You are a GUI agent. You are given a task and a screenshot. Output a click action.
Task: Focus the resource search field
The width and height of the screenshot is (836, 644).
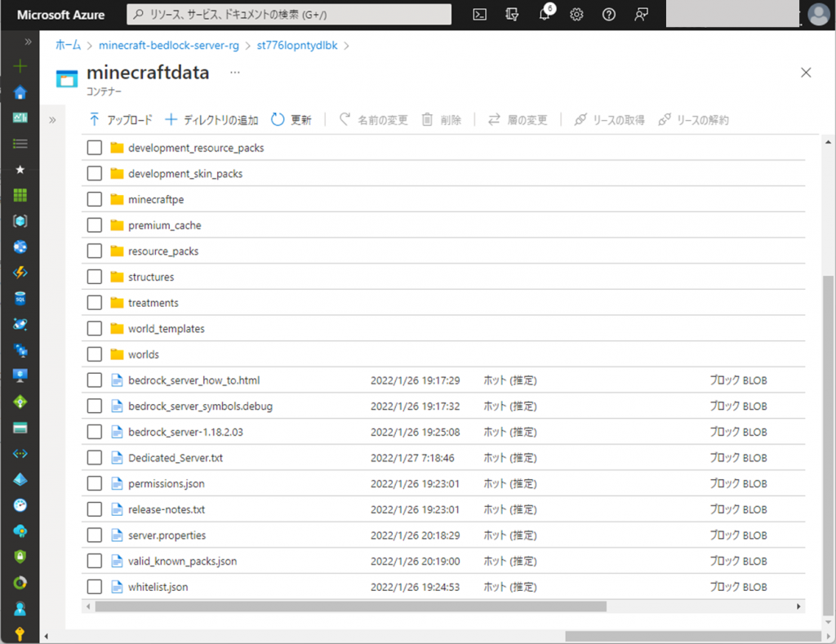click(x=289, y=15)
